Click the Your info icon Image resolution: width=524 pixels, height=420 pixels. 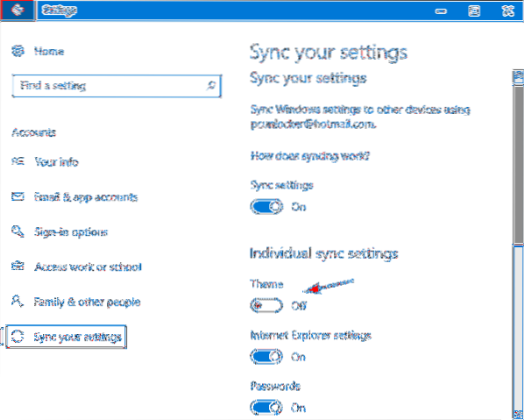point(18,162)
